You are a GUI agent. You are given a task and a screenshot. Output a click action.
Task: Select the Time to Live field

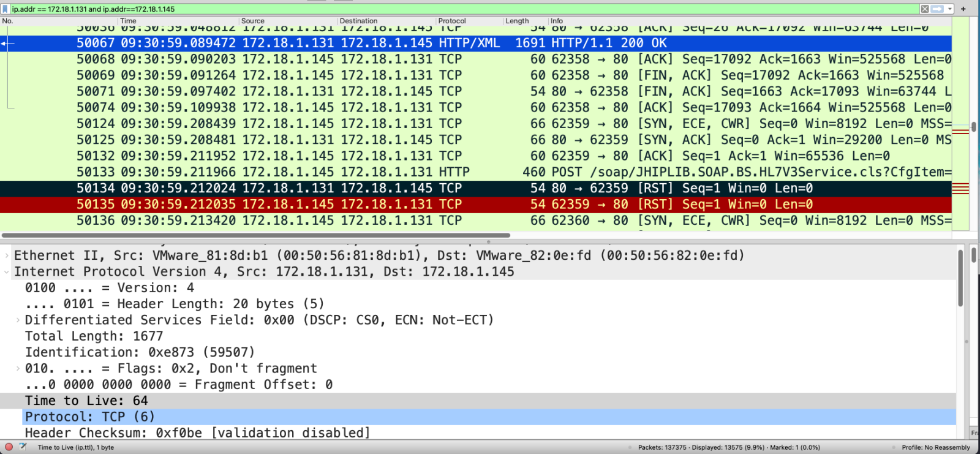pyautogui.click(x=86, y=401)
